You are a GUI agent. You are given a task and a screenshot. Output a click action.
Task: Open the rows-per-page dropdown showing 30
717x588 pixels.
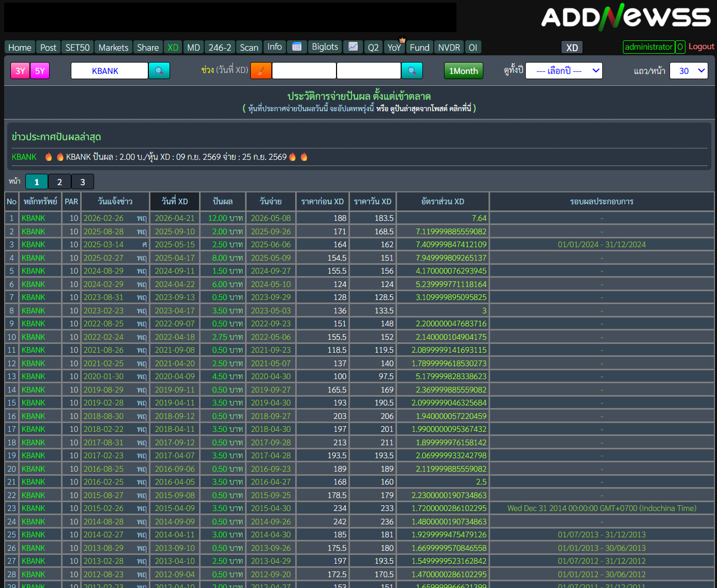click(689, 71)
